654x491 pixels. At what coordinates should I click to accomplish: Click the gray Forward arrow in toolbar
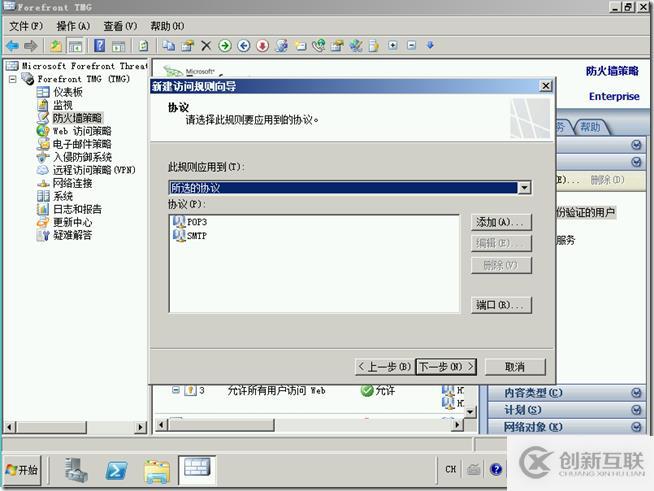click(31, 45)
